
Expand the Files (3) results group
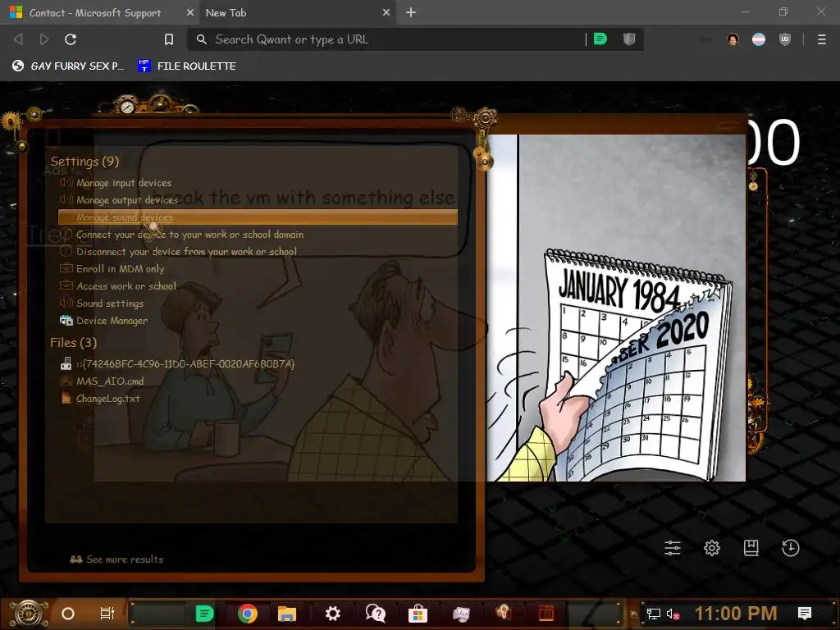click(73, 342)
